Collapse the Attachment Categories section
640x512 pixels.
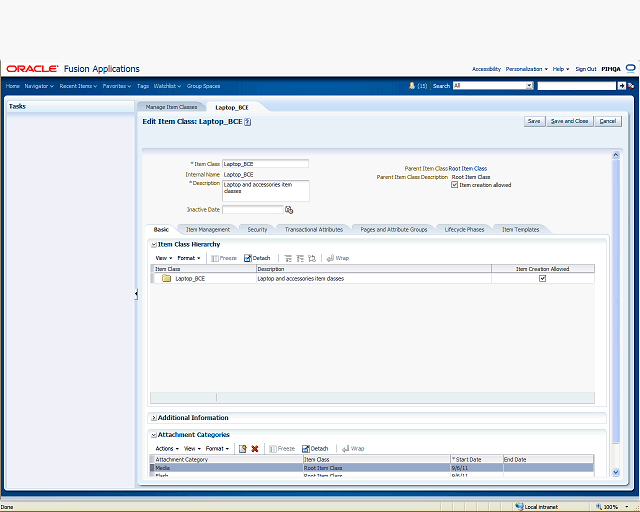click(x=154, y=435)
